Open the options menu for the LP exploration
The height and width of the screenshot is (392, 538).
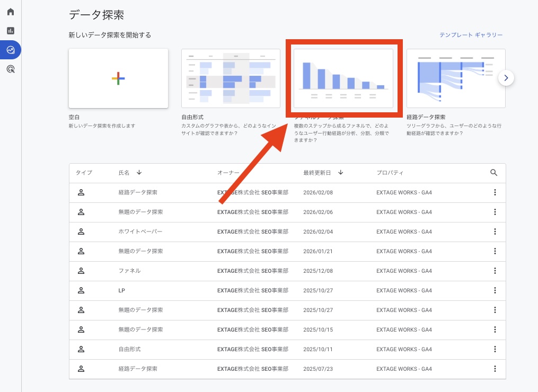click(x=495, y=290)
